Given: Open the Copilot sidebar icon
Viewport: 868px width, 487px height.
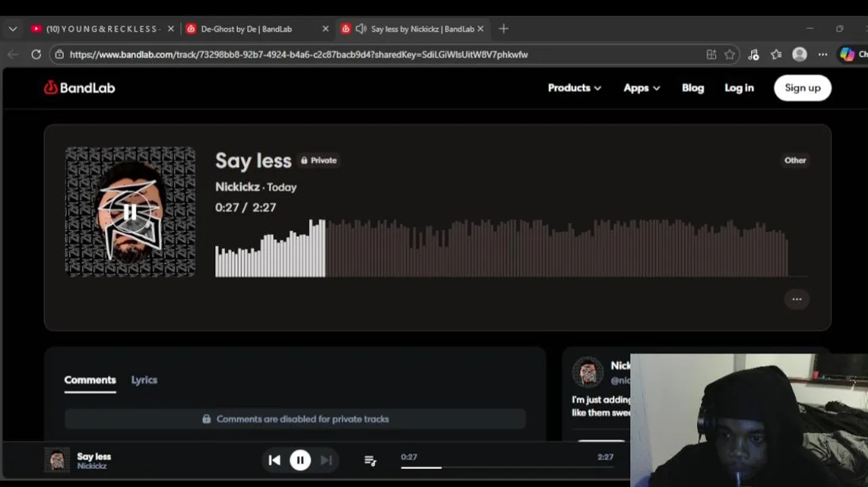Looking at the screenshot, I should [847, 55].
